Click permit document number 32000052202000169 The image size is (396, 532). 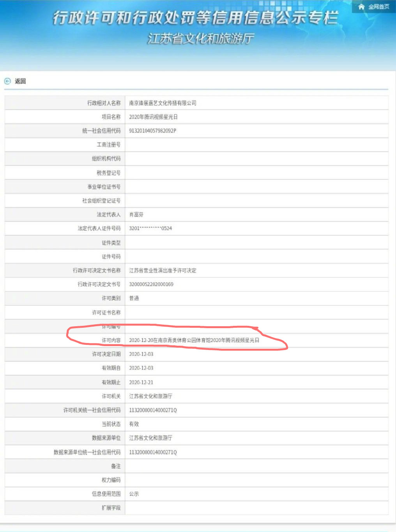(x=151, y=284)
